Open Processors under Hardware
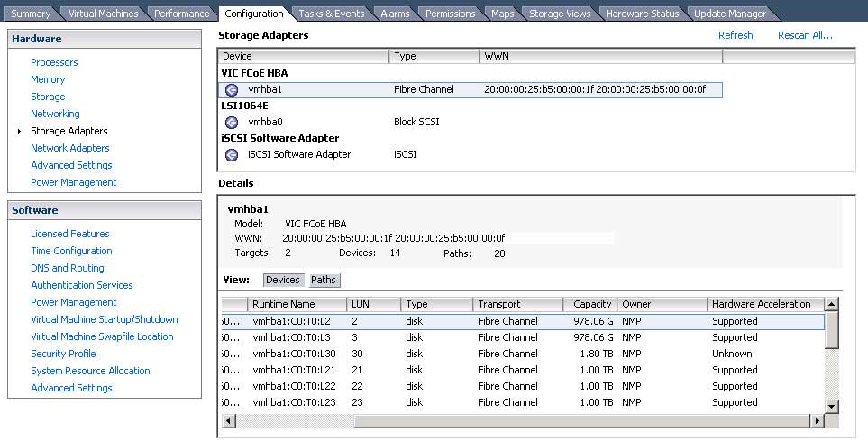The height and width of the screenshot is (442, 868). coord(54,62)
